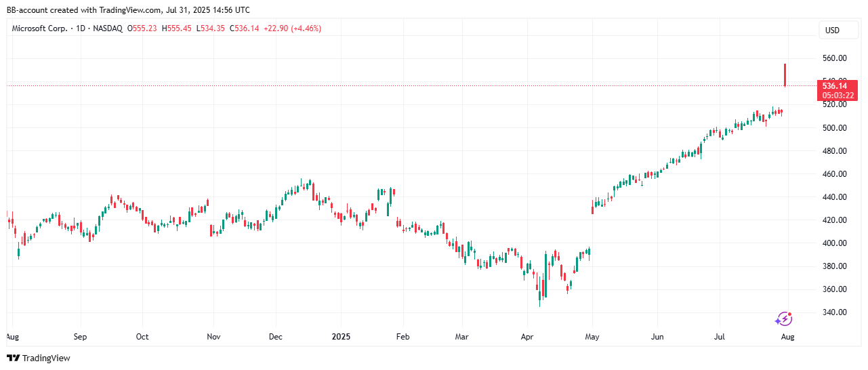868x370 pixels.
Task: Click the 420.00 price axis label
Action: pos(835,220)
